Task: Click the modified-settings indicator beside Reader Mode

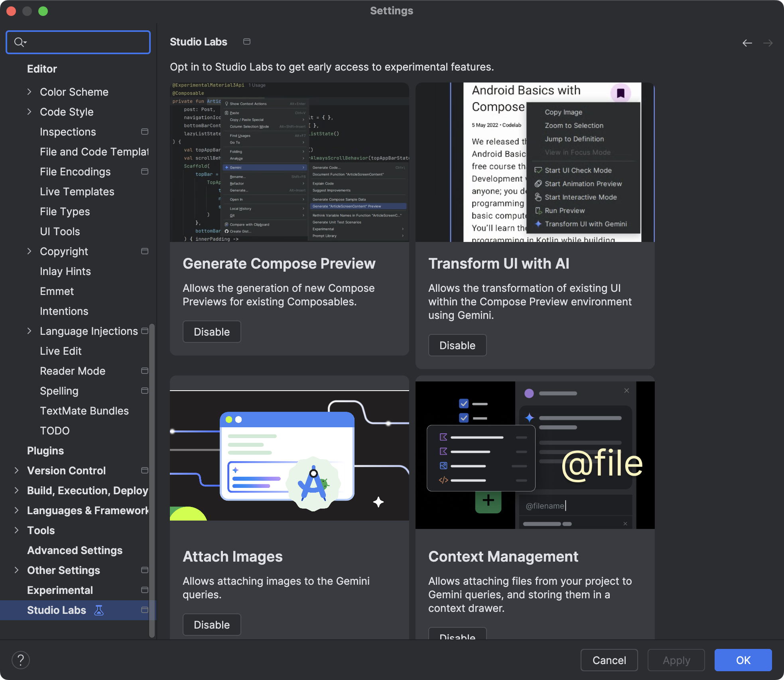Action: 144,371
